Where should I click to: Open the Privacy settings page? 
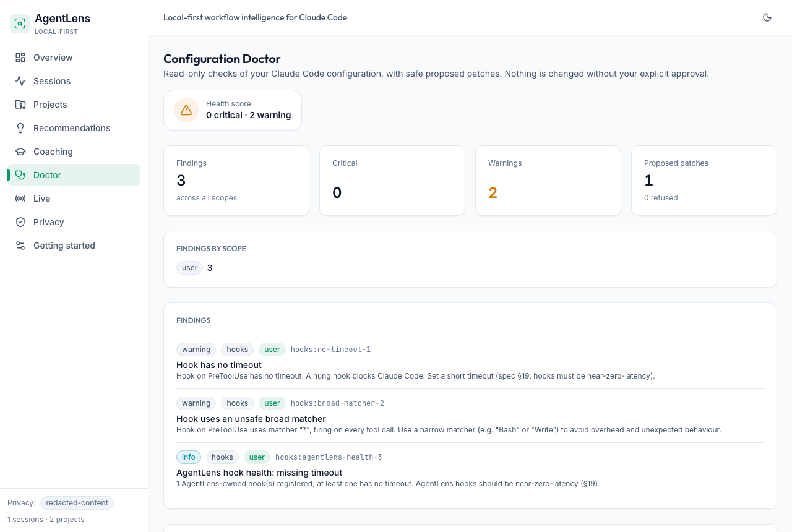coord(74,222)
